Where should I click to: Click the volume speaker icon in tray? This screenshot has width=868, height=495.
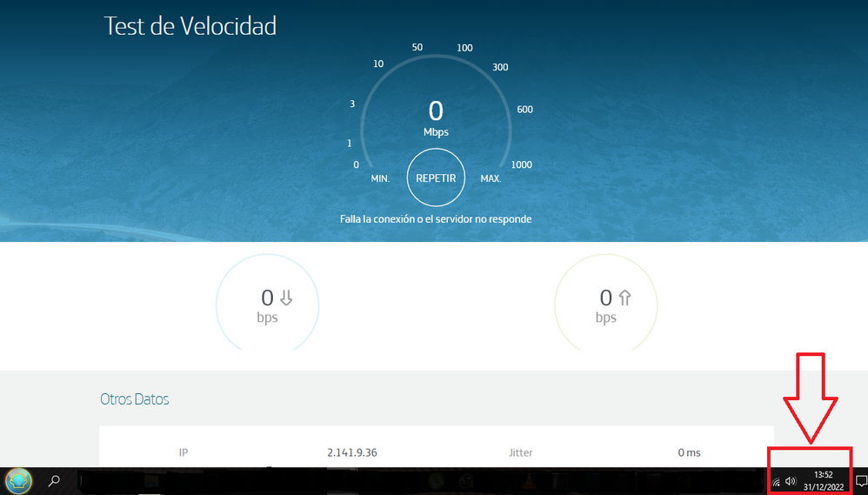click(x=790, y=481)
